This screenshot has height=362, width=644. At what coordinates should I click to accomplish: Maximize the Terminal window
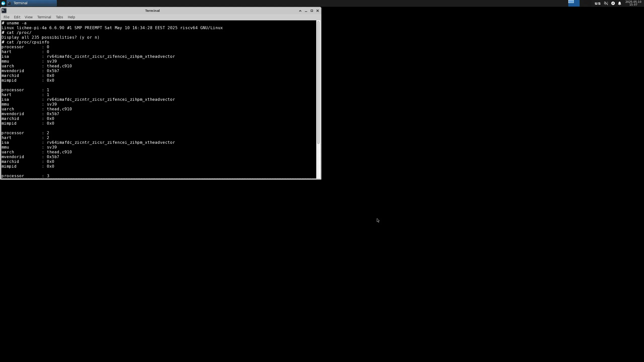[x=312, y=11]
